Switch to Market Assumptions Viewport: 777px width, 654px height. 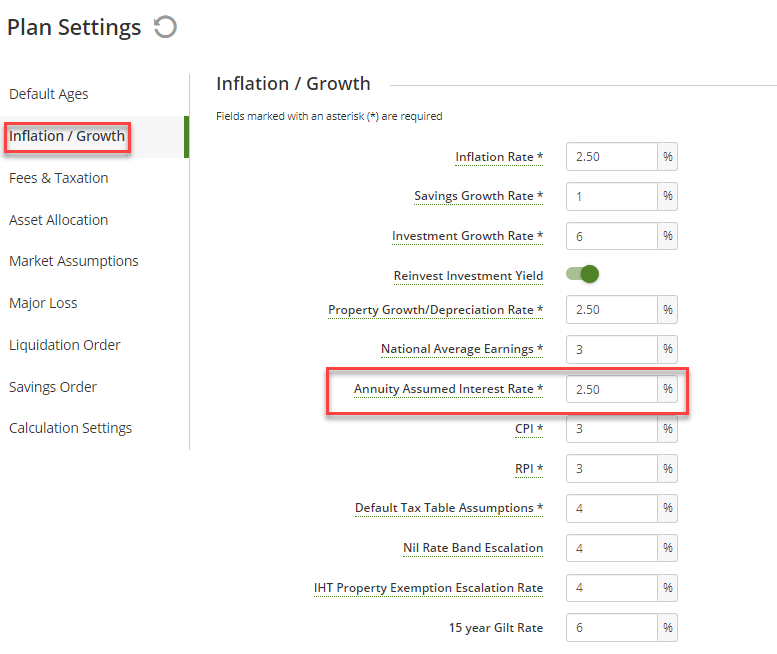pyautogui.click(x=74, y=261)
